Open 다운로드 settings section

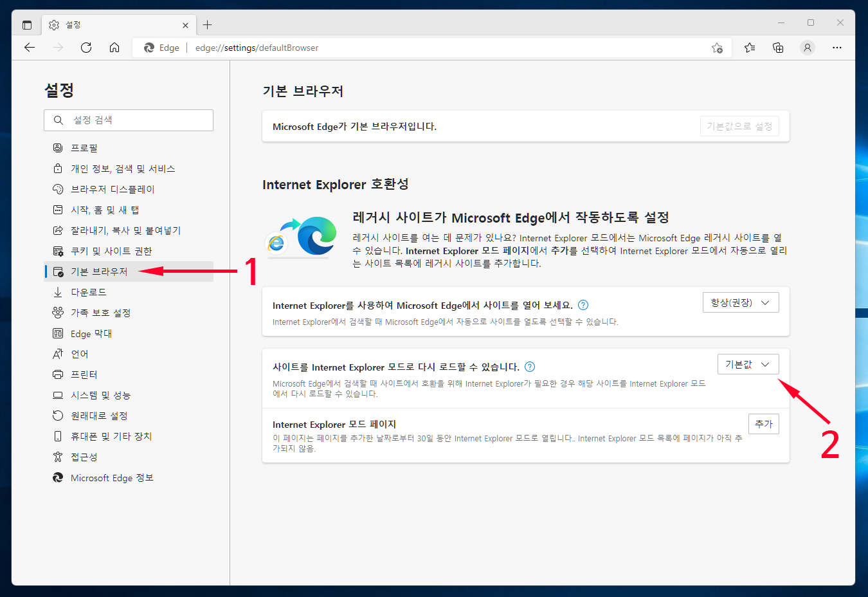point(129,292)
